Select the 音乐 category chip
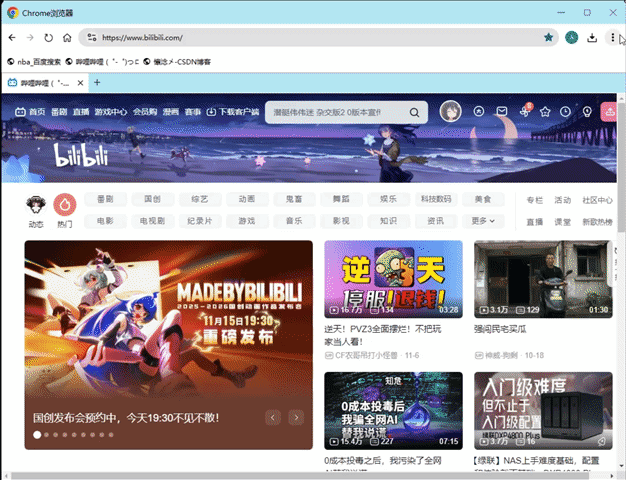Screen dimensions: 626x480 tap(294, 221)
